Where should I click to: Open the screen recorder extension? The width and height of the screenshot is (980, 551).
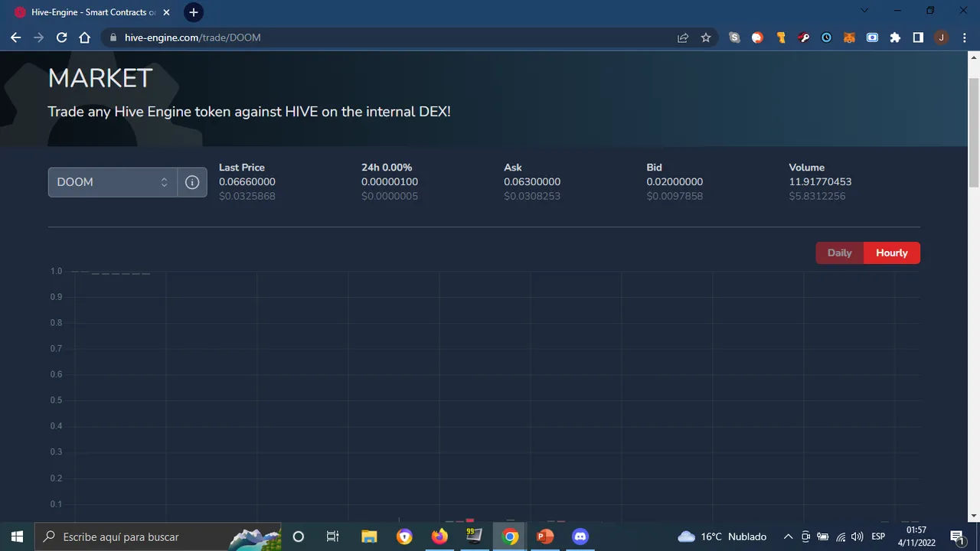[x=872, y=37]
